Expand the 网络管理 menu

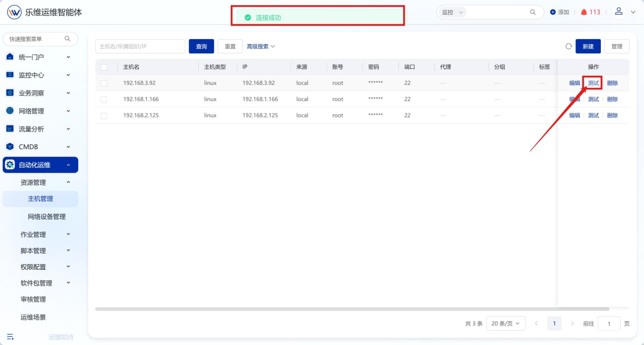pyautogui.click(x=69, y=111)
